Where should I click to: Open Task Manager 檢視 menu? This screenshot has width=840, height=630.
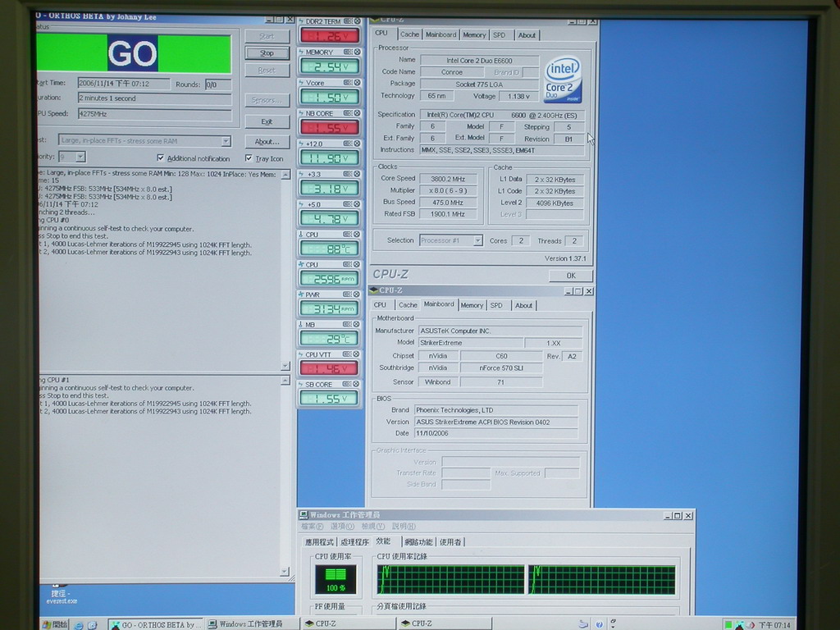tap(373, 527)
